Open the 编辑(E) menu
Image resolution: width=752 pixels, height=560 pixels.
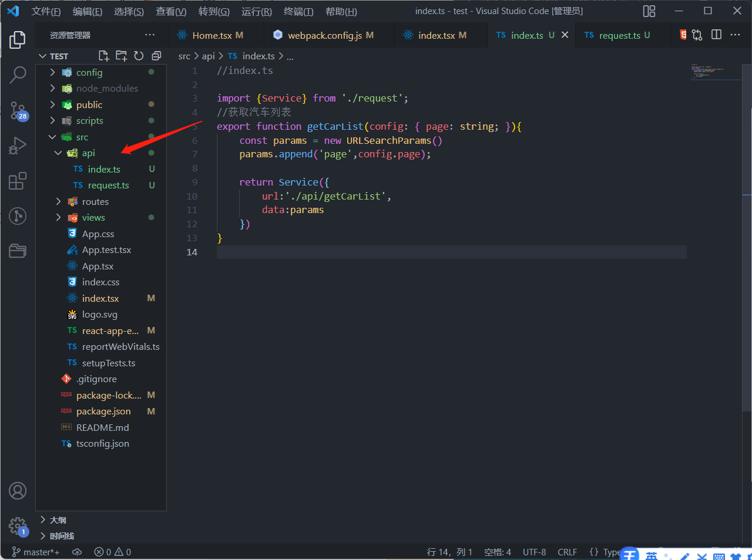tap(87, 12)
